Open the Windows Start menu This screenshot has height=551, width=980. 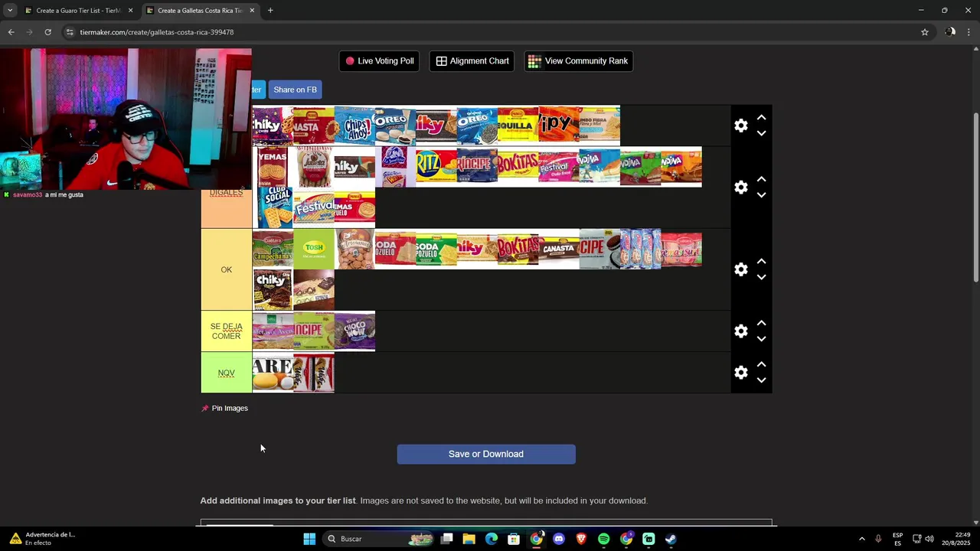[309, 539]
